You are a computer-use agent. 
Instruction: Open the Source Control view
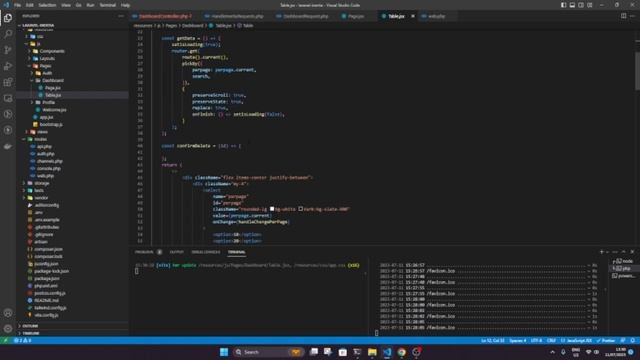click(x=8, y=50)
